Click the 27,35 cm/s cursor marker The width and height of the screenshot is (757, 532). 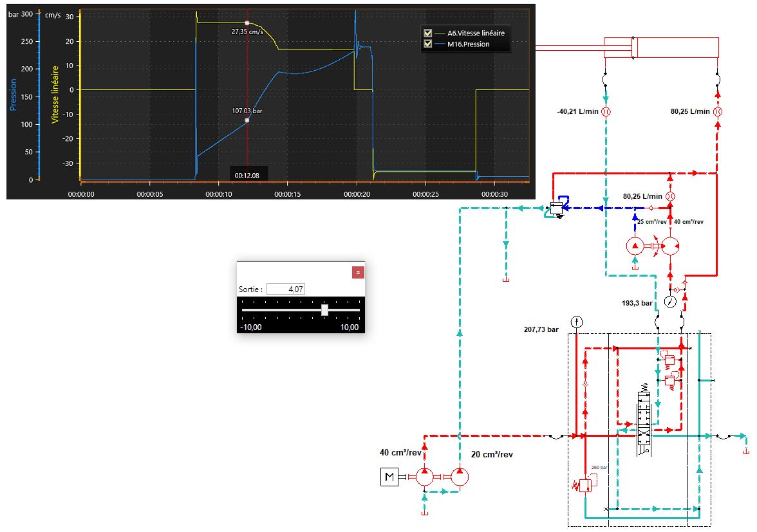click(247, 23)
